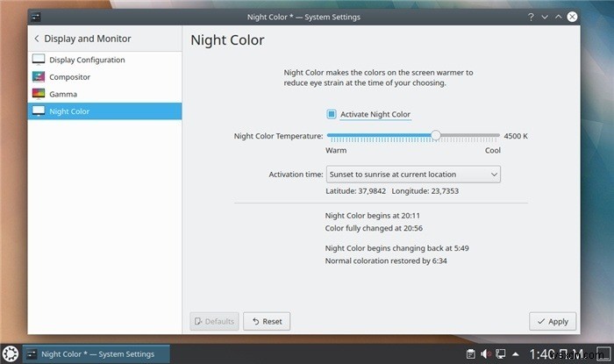Viewport: 614px width, 364px height.
Task: Click Longitude: 23,7353 text
Action: click(425, 191)
